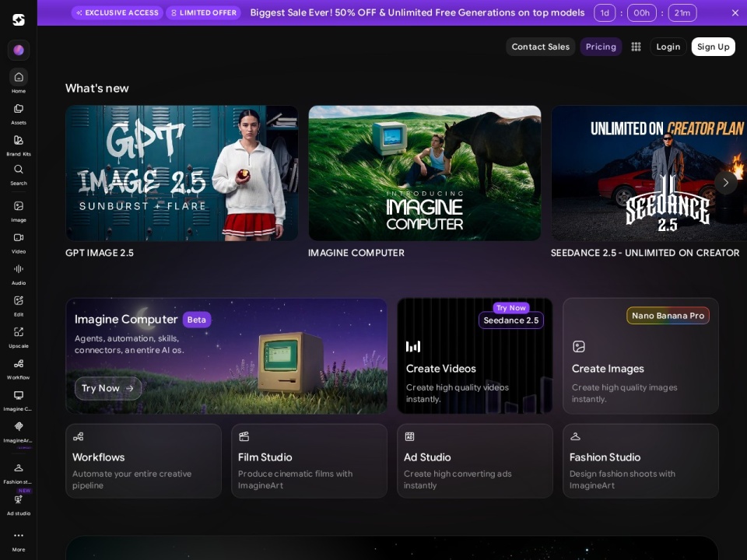The image size is (747, 560).
Task: Dismiss the sale banner
Action: (x=735, y=13)
